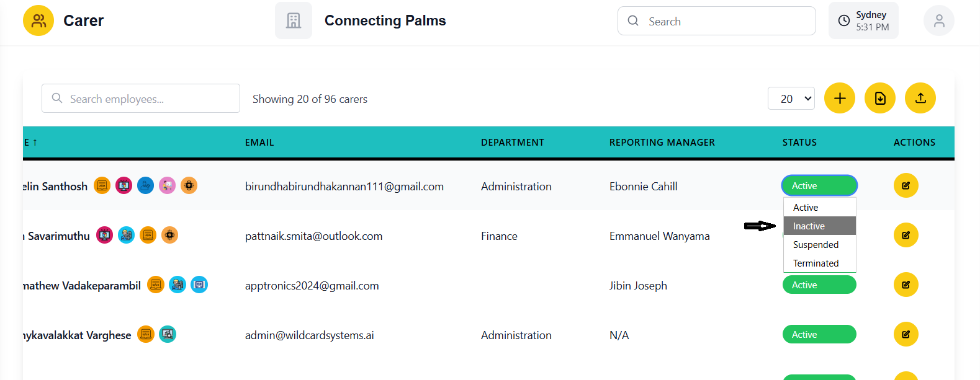
Task: Choose Suspended in the status menu
Action: [x=819, y=245]
